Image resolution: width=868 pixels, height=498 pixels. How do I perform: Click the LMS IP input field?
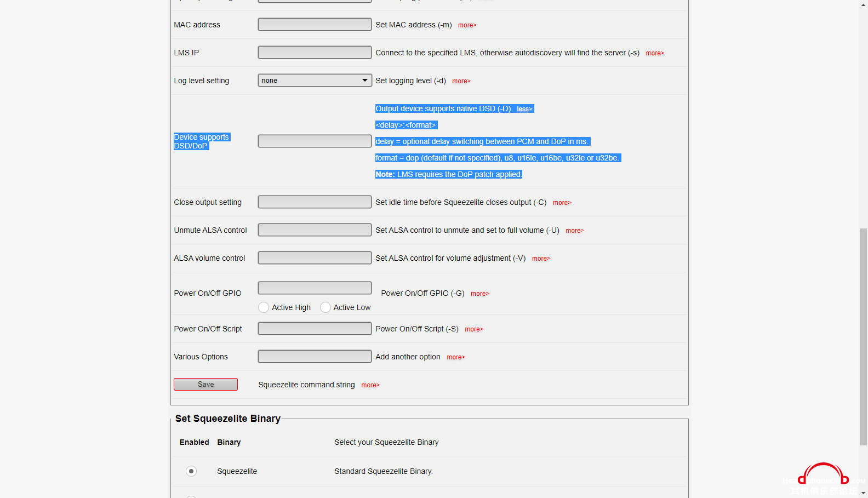point(315,53)
